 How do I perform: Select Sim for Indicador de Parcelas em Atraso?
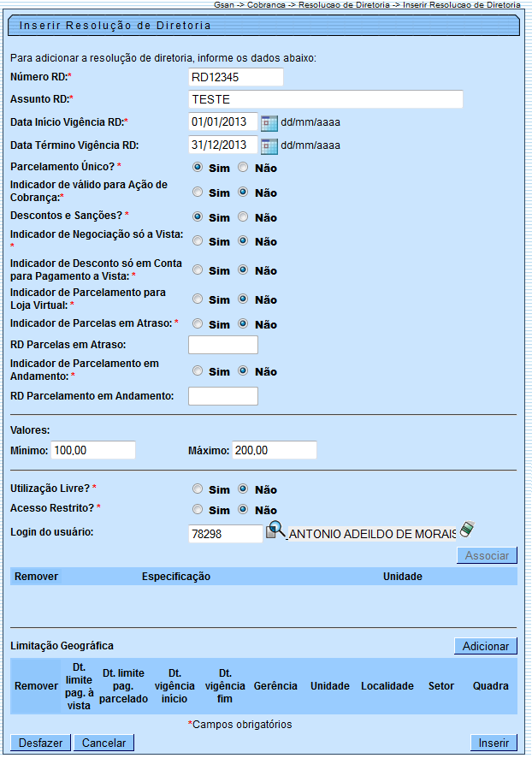click(x=198, y=324)
